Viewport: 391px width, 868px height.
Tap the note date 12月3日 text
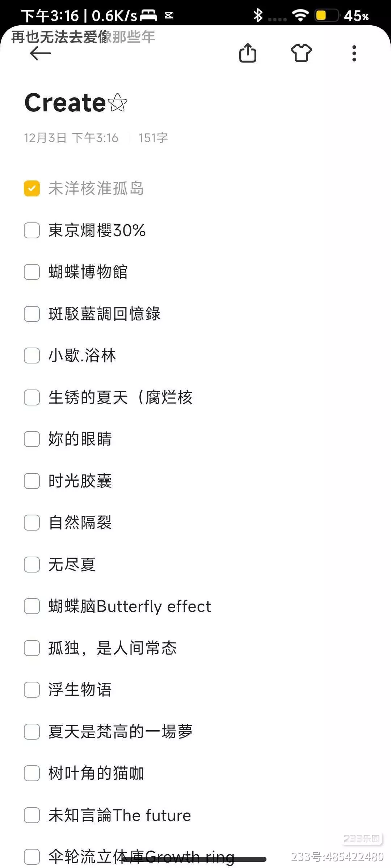point(45,138)
